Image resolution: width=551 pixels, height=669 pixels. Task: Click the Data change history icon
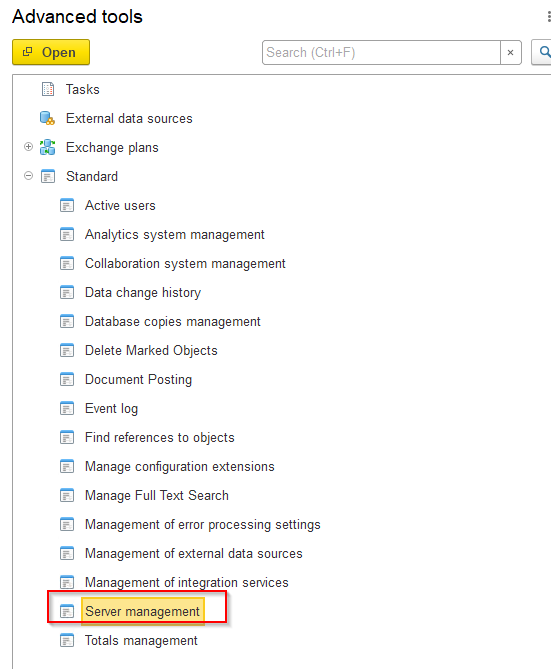point(67,292)
